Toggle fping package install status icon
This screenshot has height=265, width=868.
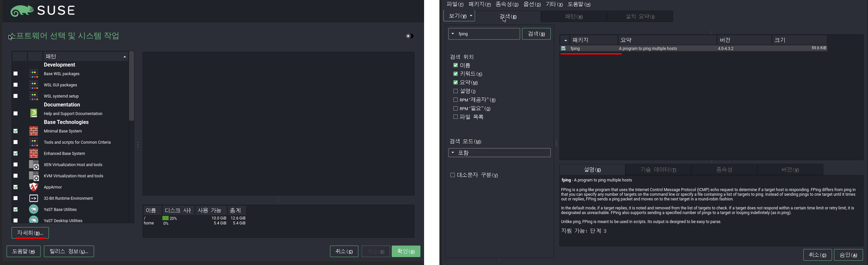(563, 48)
